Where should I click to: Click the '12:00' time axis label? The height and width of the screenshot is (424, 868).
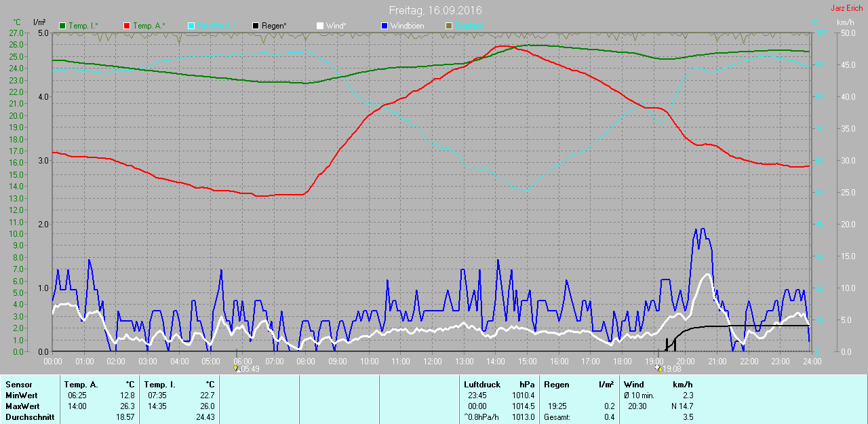(x=432, y=361)
